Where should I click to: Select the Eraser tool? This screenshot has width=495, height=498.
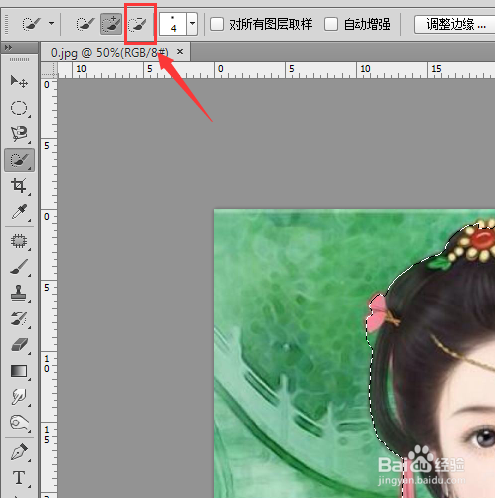coord(19,345)
